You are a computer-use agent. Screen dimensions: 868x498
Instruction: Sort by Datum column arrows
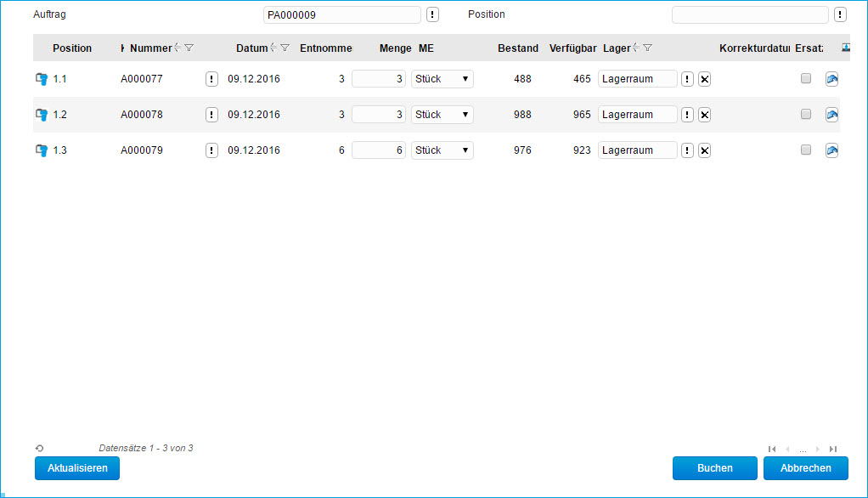pos(273,48)
